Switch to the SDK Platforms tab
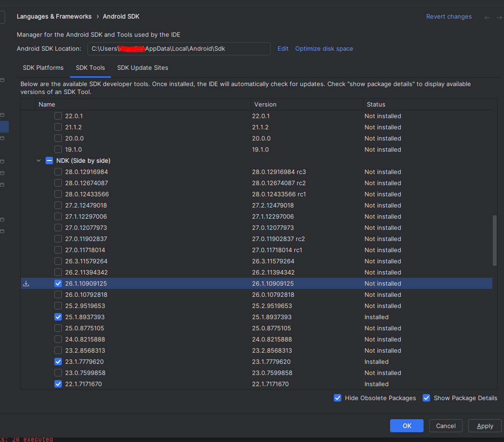Viewport: 504px width, 442px height. 43,67
